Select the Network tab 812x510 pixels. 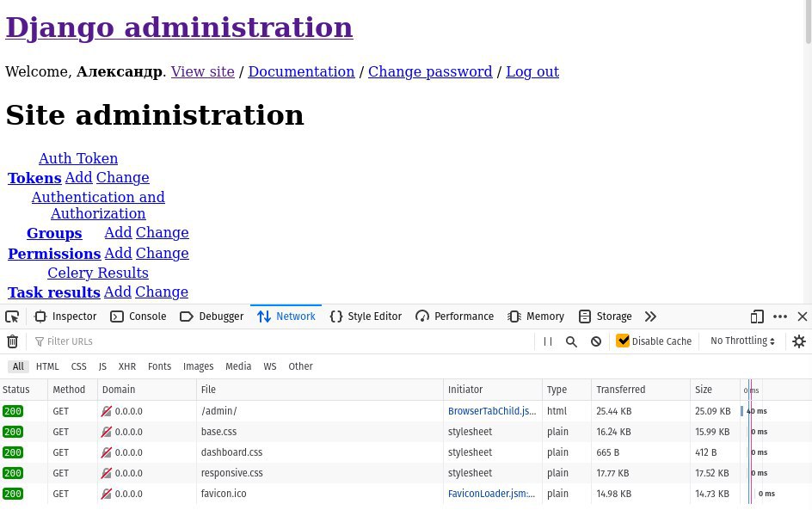286,316
